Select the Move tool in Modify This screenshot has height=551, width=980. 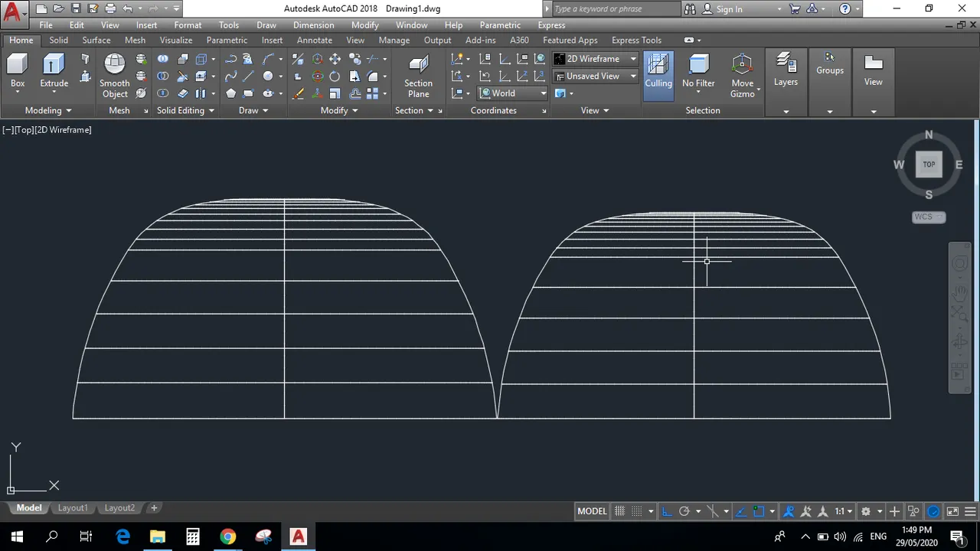click(x=335, y=59)
